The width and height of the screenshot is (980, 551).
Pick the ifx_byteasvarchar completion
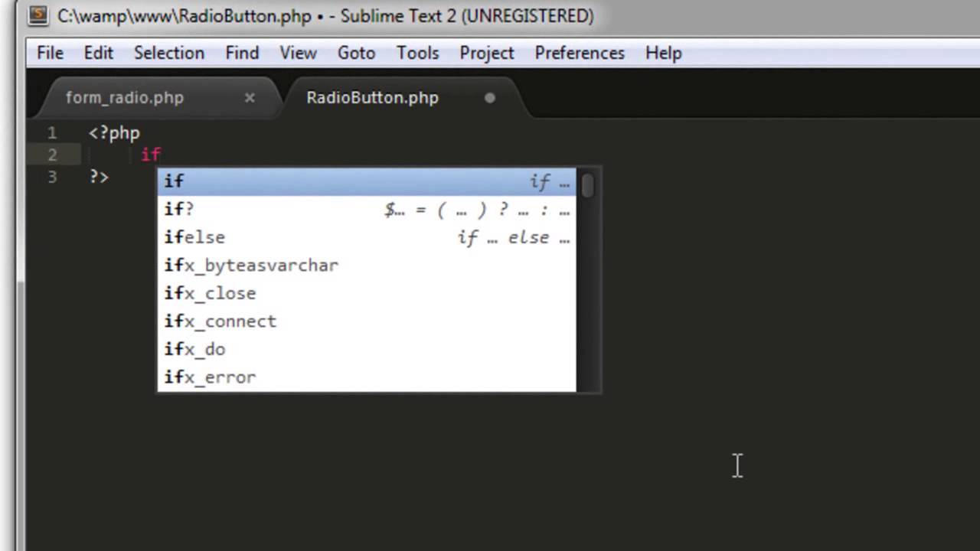(367, 266)
